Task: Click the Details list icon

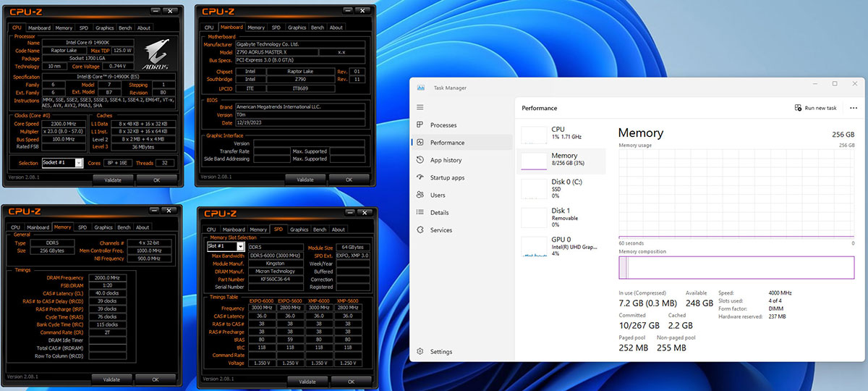Action: pyautogui.click(x=421, y=212)
